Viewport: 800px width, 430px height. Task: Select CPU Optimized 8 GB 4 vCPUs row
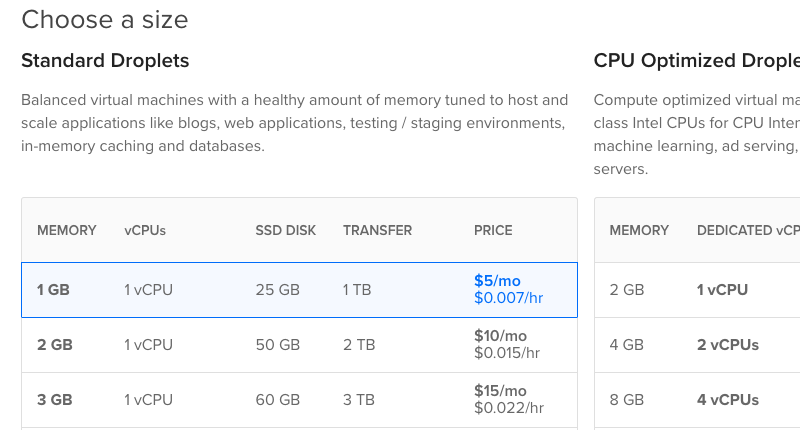tap(697, 400)
